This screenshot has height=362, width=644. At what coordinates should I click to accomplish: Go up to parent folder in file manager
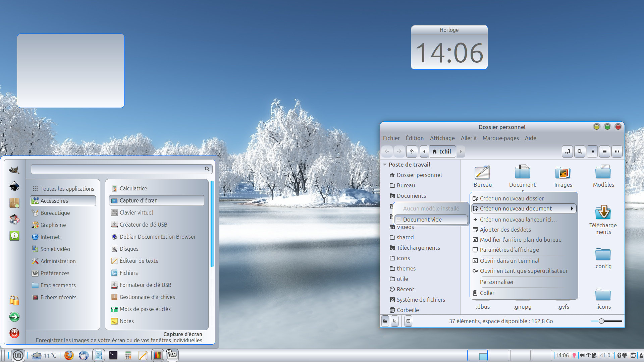[412, 152]
